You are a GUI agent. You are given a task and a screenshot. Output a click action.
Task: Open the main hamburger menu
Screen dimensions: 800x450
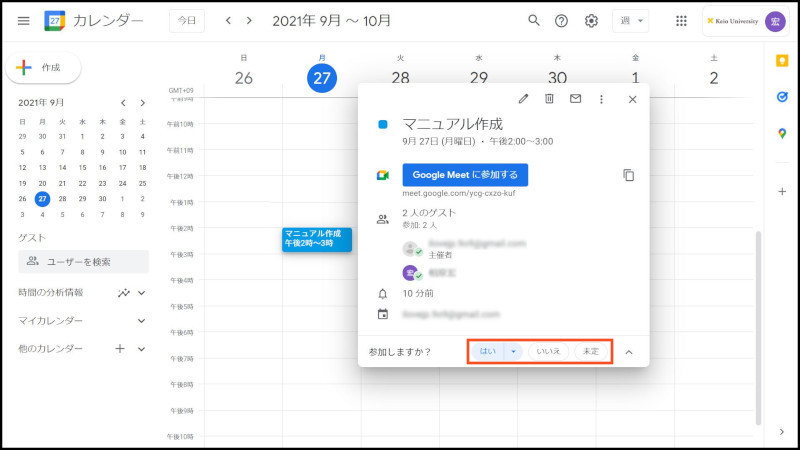click(23, 21)
